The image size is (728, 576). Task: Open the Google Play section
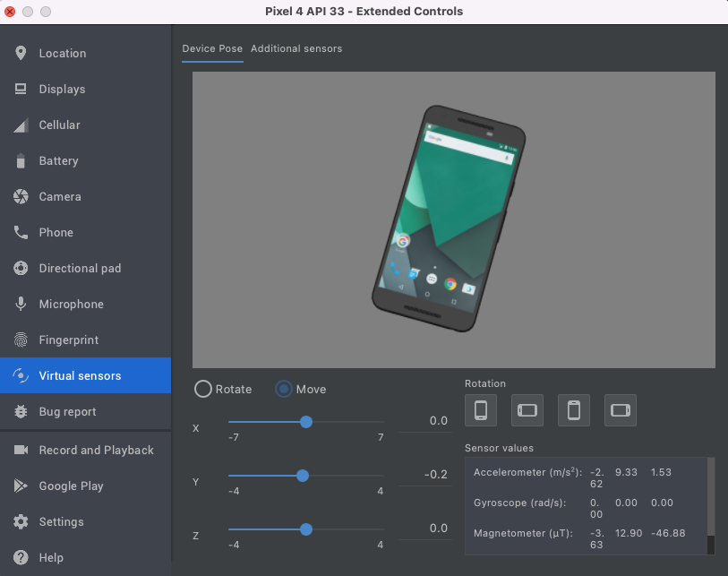pos(85,486)
